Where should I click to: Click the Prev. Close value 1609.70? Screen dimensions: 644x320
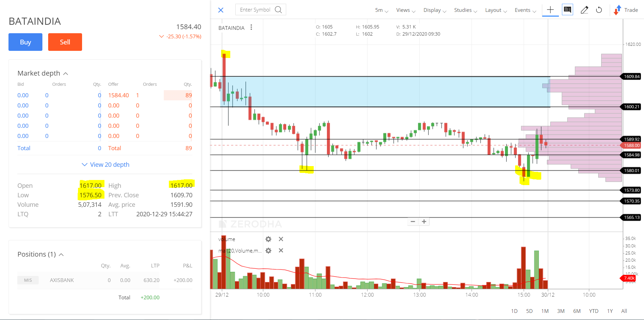pyautogui.click(x=181, y=195)
